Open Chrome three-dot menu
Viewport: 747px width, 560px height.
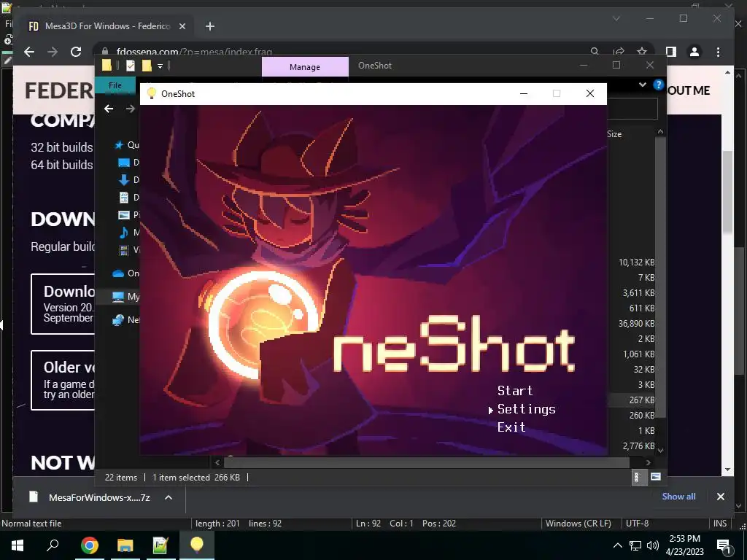click(x=718, y=52)
